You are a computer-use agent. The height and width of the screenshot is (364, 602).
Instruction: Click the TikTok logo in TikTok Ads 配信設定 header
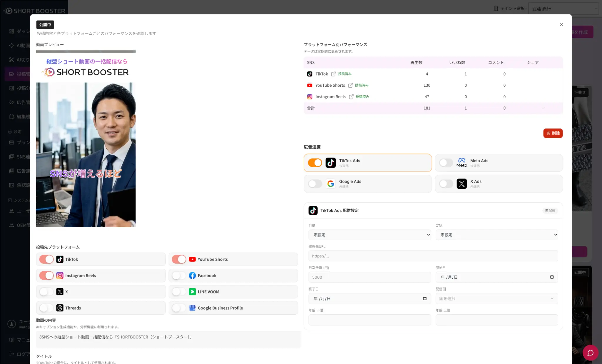[313, 211]
